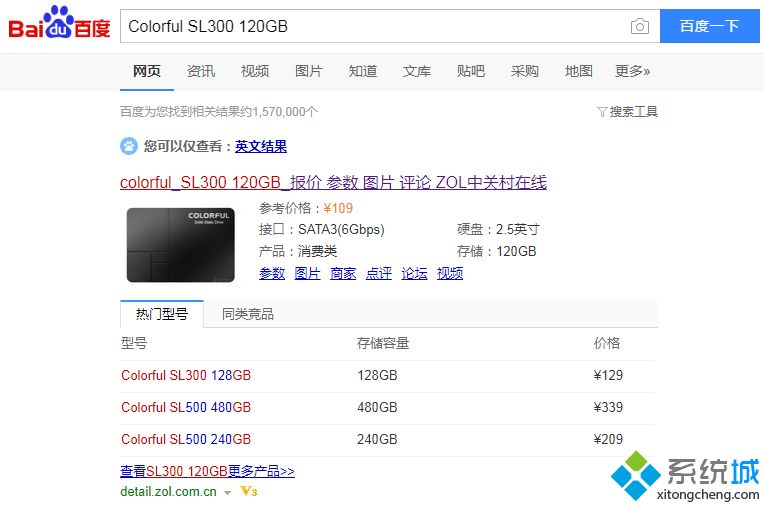764x505 pixels.
Task: Click the 硬盘：2.5英寸 text
Action: 498,230
